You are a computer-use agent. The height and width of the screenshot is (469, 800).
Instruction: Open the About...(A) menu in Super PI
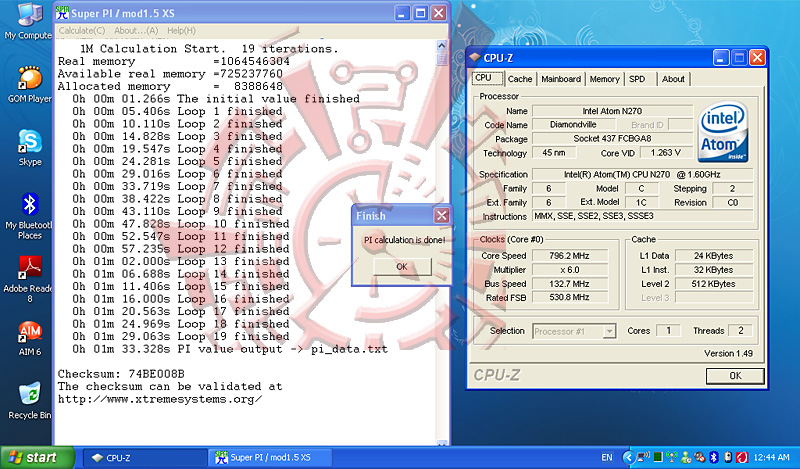pyautogui.click(x=136, y=31)
